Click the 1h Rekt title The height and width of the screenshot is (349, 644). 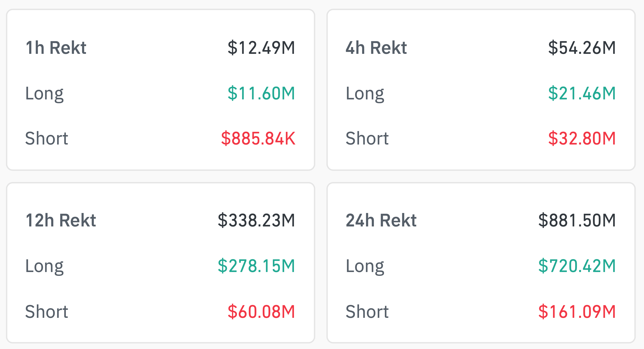56,47
